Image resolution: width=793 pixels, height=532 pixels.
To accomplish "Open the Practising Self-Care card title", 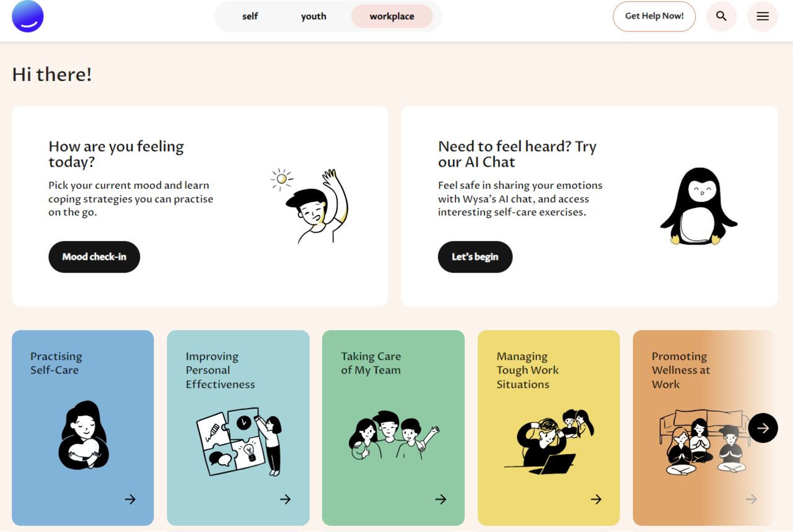I will [56, 363].
